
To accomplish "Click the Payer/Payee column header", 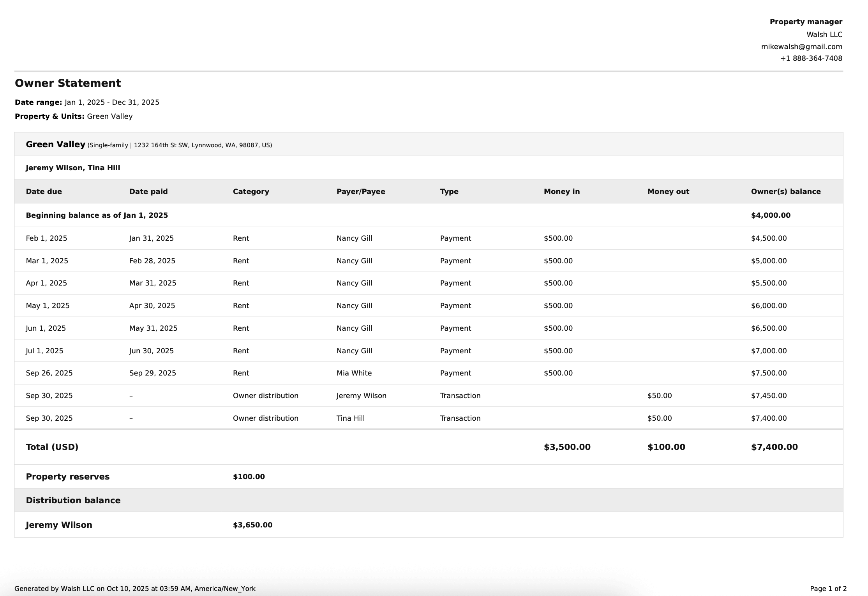I will pos(360,192).
